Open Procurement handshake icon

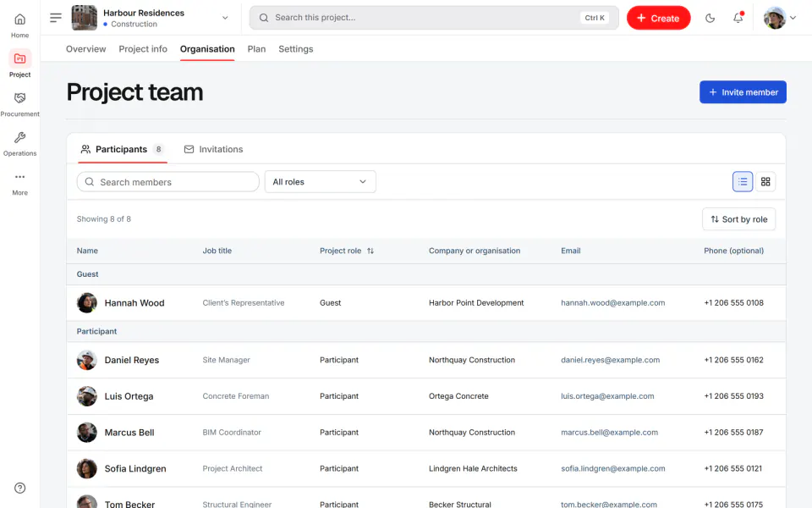tap(19, 98)
